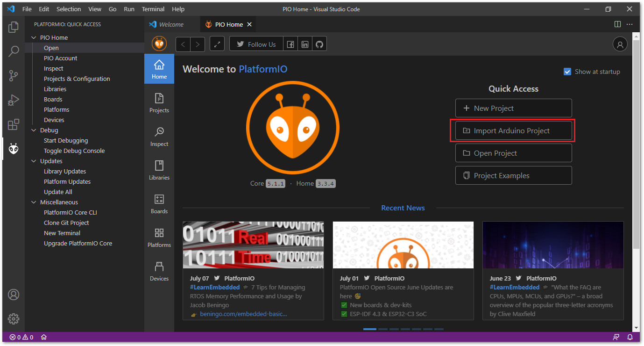Open the June 23 news thumbnail image

pyautogui.click(x=553, y=245)
